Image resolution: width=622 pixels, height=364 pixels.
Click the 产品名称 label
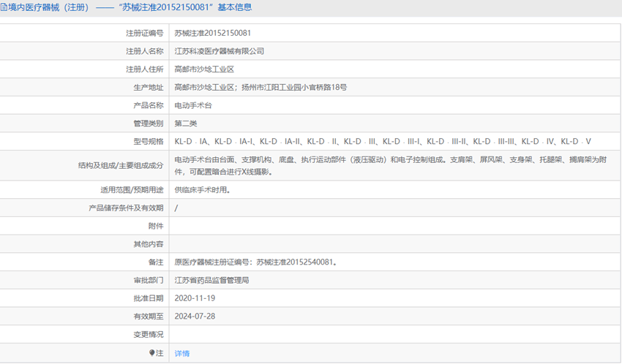tap(149, 105)
